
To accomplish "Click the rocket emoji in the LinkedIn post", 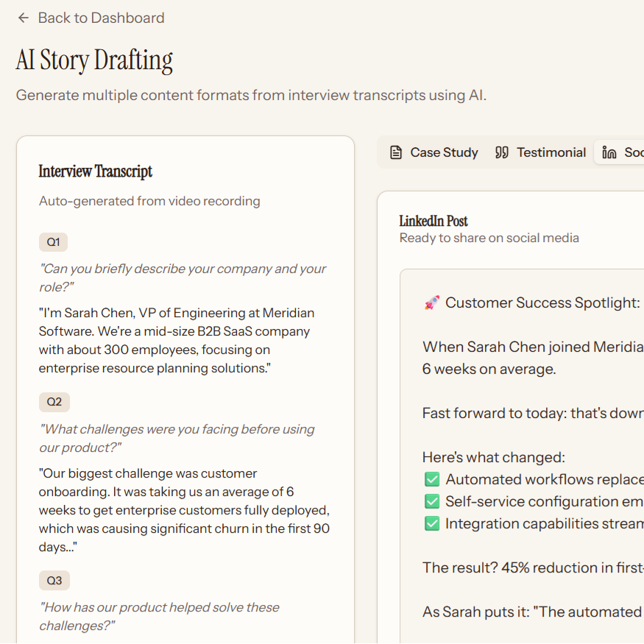I will pyautogui.click(x=432, y=302).
